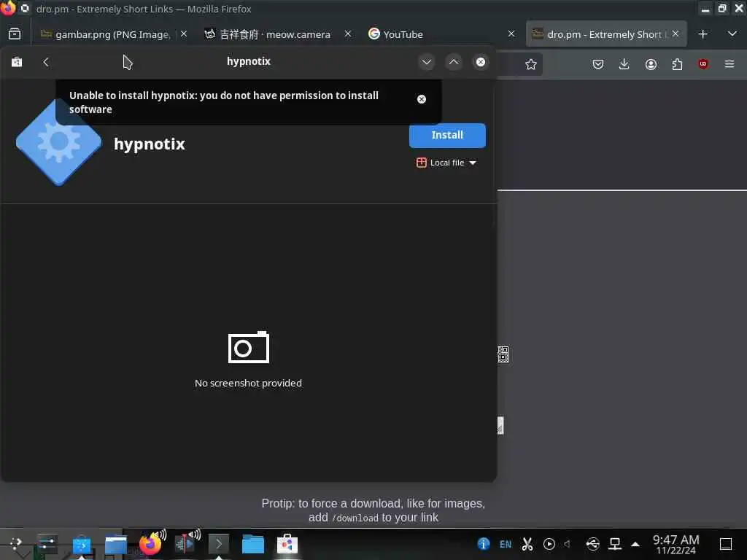
Task: Open the settings sliders taskbar icon
Action: tap(47, 543)
